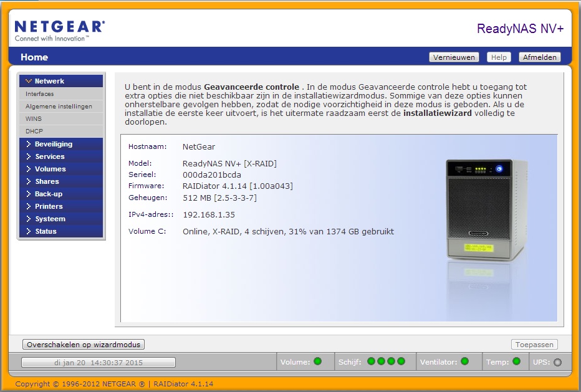Screen dimensions: 581x392
Task: Click the last Schijf status LED
Action: (401, 361)
